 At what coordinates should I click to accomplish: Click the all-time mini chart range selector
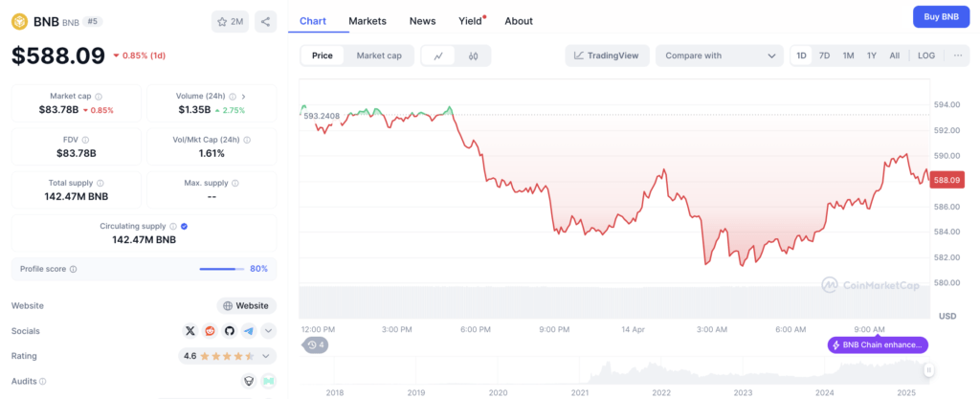point(614,370)
